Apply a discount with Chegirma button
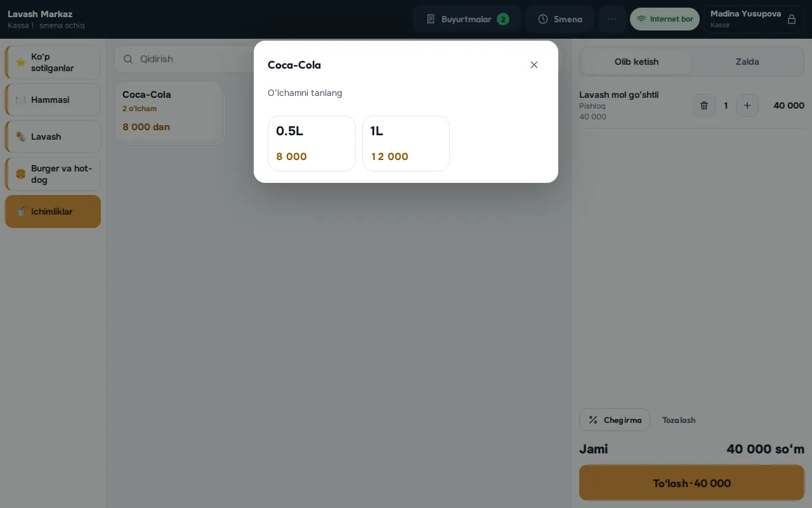This screenshot has height=508, width=812. click(x=615, y=420)
